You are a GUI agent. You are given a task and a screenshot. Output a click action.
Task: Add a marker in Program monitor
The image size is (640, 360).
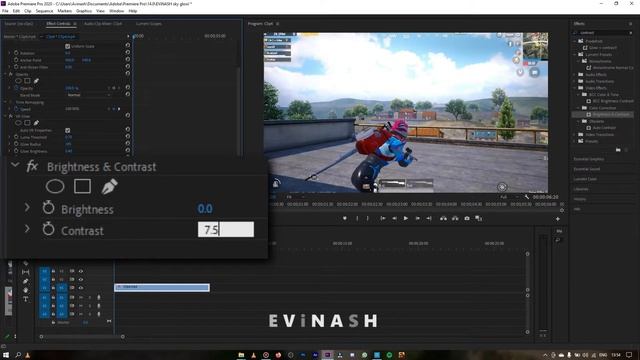point(345,218)
